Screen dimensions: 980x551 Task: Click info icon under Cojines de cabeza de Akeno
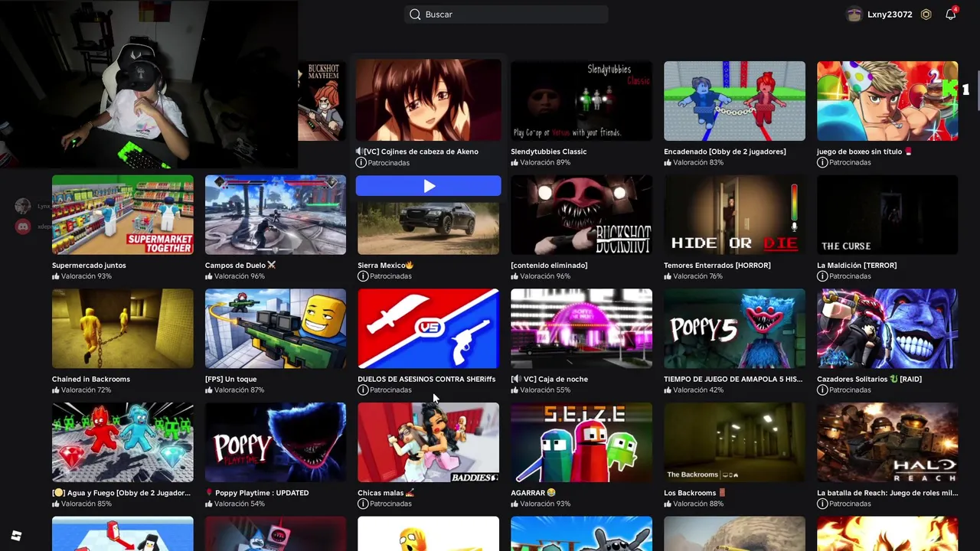[361, 163]
